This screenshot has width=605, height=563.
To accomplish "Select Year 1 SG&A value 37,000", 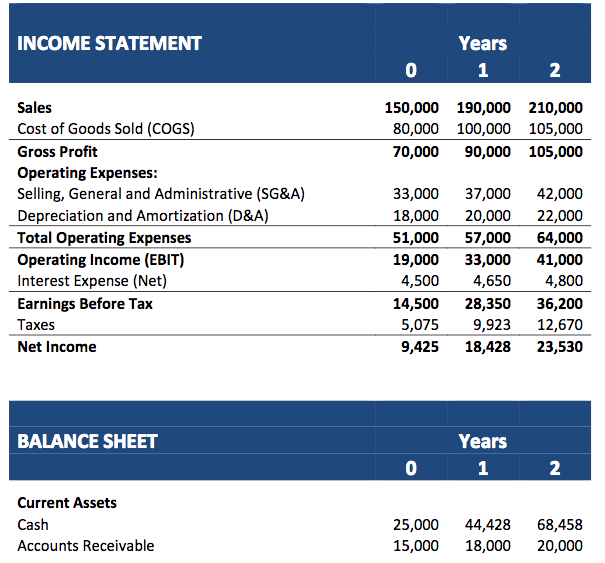I will [488, 194].
